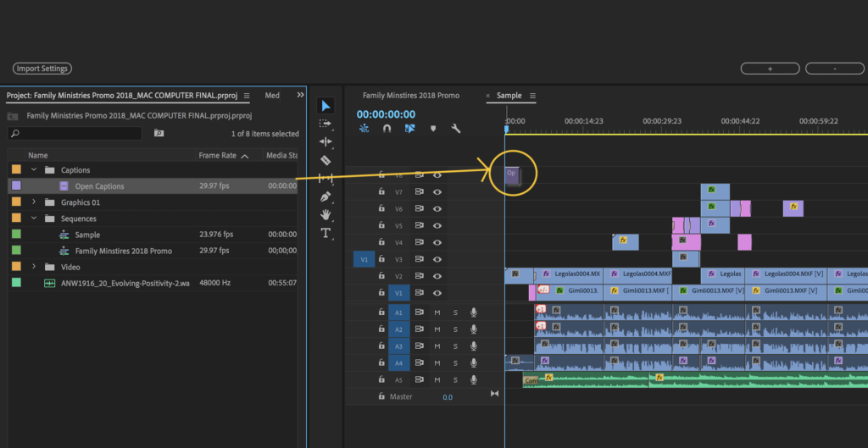The height and width of the screenshot is (448, 868).
Task: Select the Type tool
Action: pos(325,233)
